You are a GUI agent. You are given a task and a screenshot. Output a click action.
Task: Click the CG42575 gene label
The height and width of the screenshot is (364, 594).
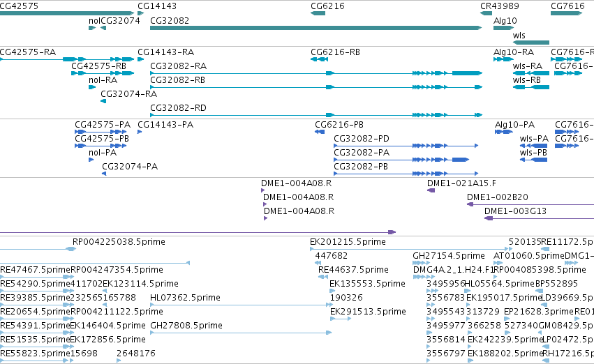point(19,6)
